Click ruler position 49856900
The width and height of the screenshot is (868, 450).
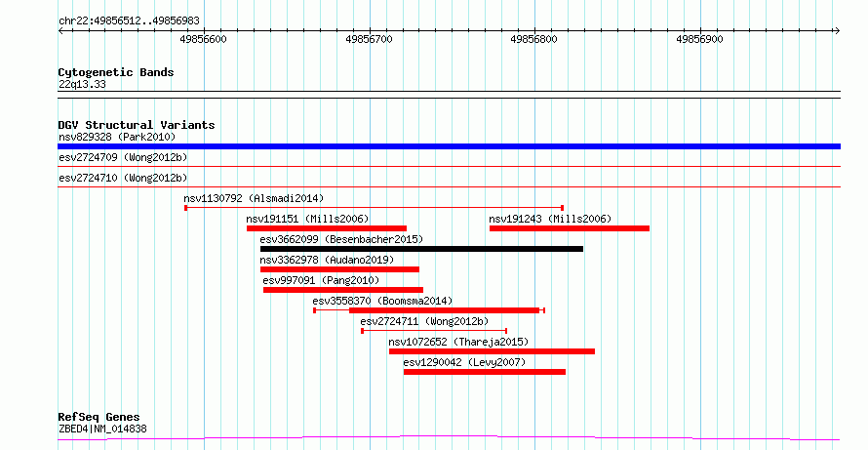(699, 39)
